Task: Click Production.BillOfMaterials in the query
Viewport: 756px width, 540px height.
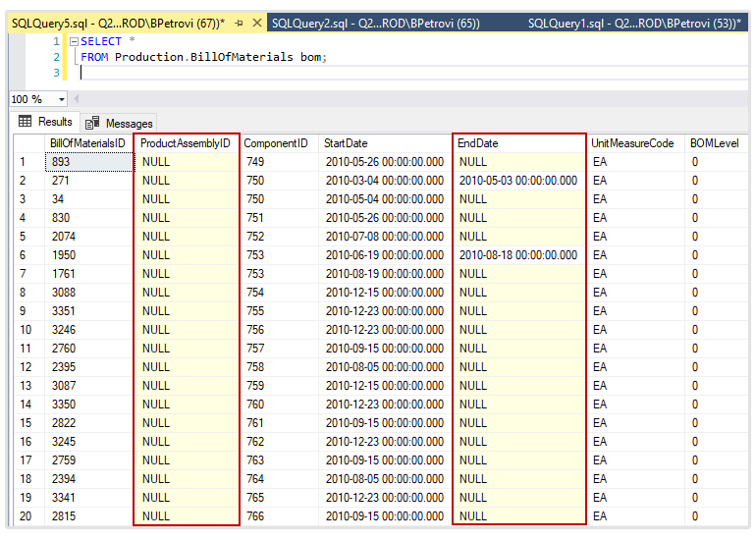Action: point(203,57)
